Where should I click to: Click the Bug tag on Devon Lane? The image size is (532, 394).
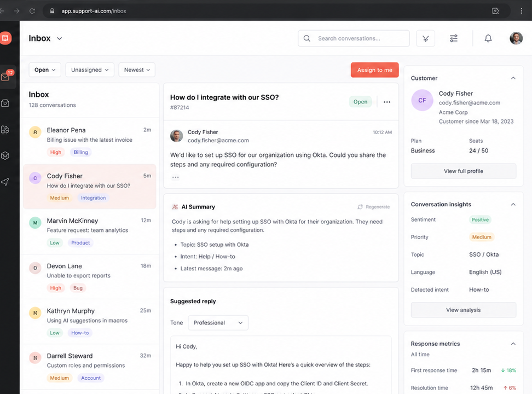coord(78,288)
